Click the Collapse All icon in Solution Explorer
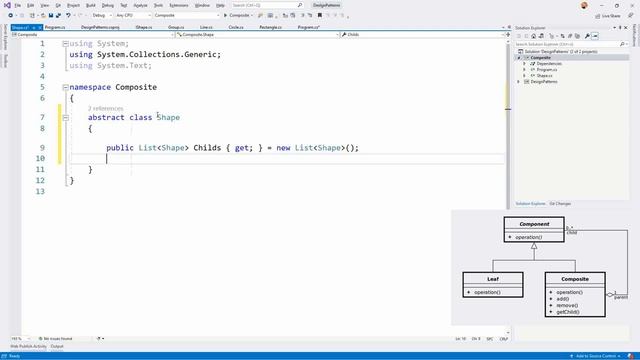Screen dimensions: 640x360 pyautogui.click(x=570, y=36)
